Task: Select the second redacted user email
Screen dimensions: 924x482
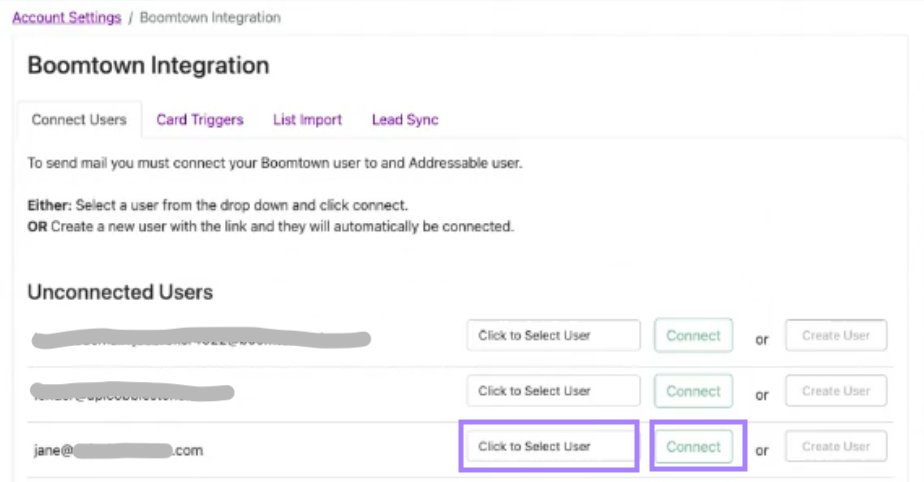Action: (x=132, y=392)
